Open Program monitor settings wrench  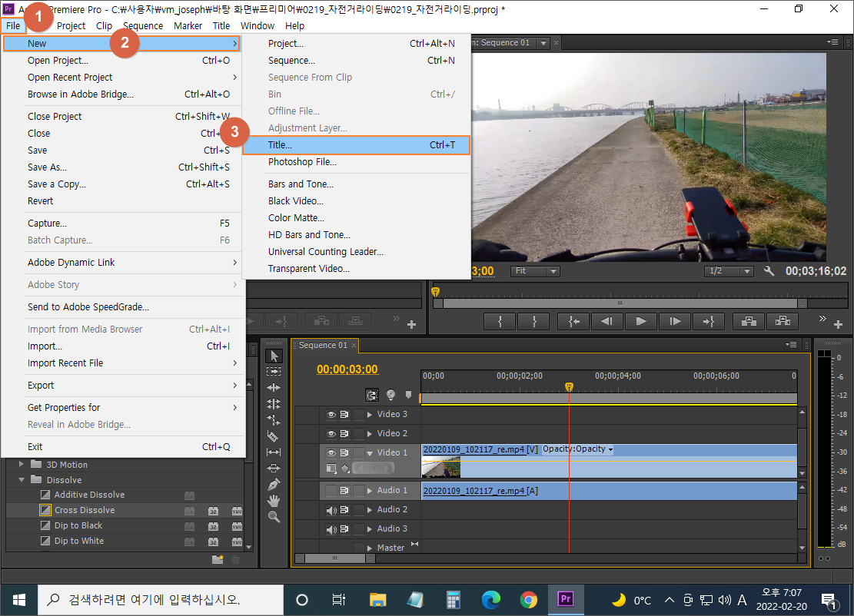[769, 271]
